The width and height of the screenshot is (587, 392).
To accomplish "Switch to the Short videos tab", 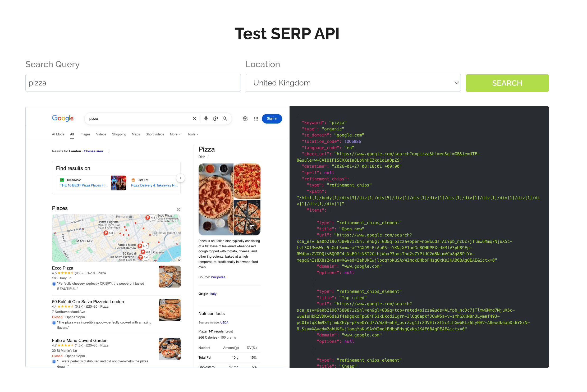I will pyautogui.click(x=155, y=134).
